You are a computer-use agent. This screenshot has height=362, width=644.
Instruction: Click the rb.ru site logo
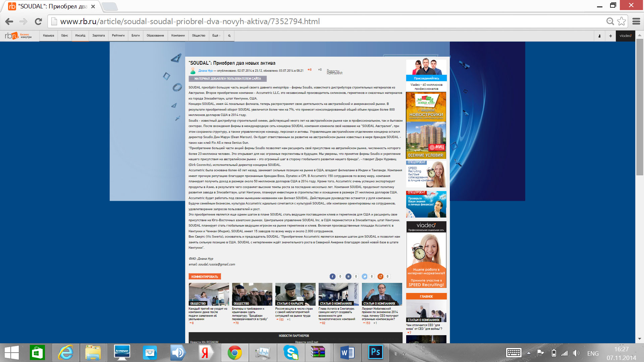tap(18, 36)
